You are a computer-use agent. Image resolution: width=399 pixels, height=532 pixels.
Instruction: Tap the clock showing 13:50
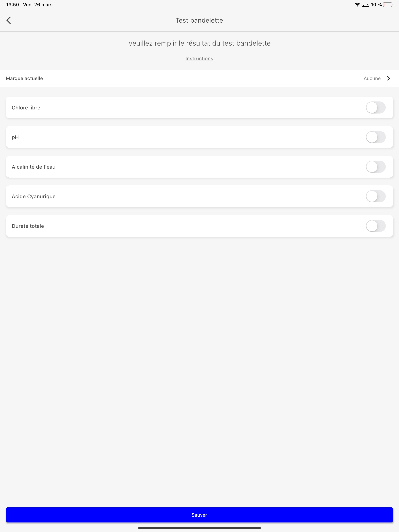[x=12, y=4]
